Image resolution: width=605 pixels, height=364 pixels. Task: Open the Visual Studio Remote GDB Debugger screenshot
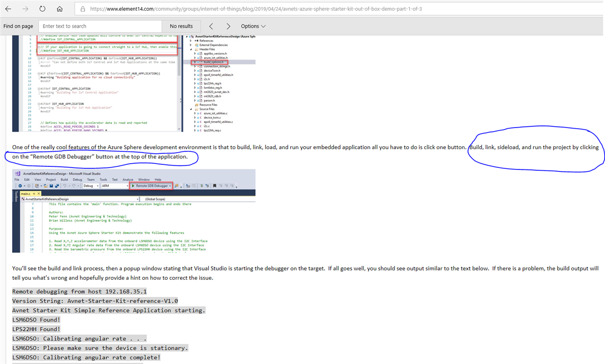pos(134,211)
